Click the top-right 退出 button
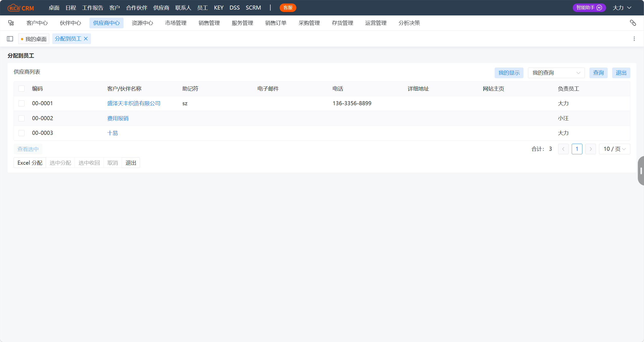 pyautogui.click(x=621, y=73)
